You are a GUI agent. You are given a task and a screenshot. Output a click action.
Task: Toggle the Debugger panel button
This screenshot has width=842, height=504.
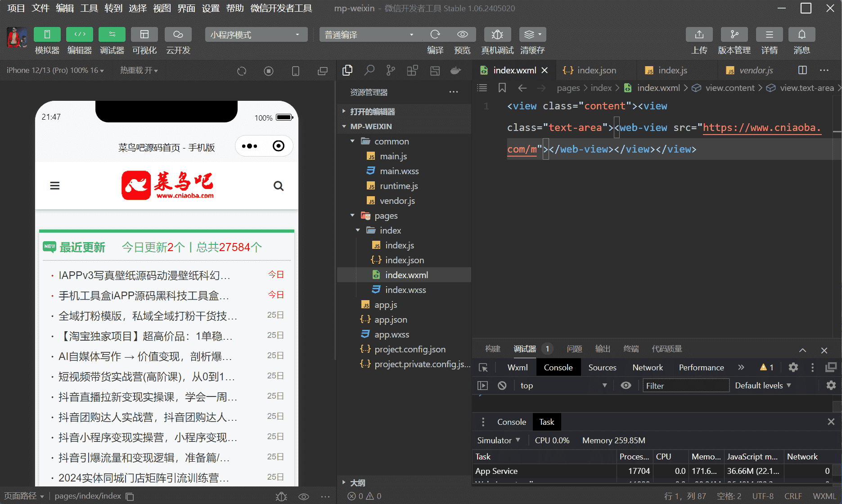pos(112,35)
